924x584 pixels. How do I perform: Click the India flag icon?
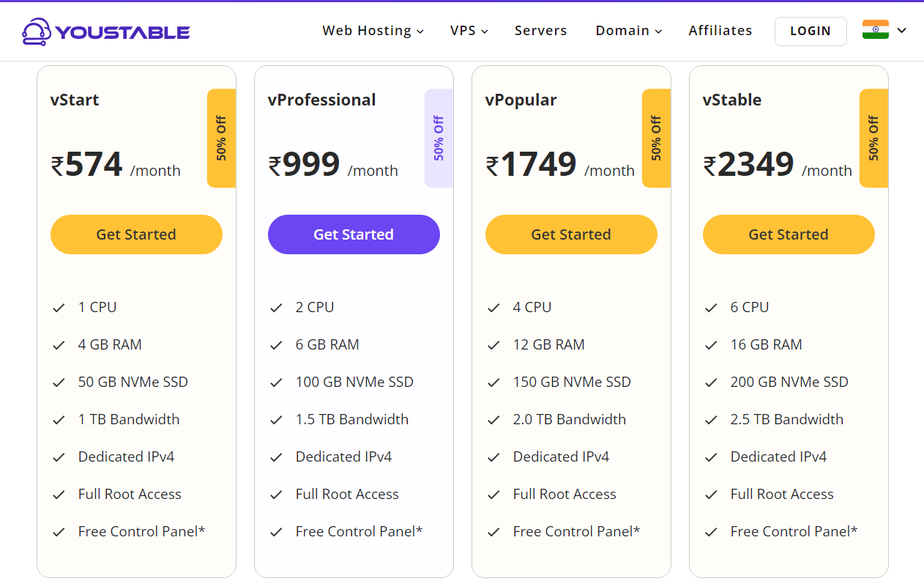876,30
